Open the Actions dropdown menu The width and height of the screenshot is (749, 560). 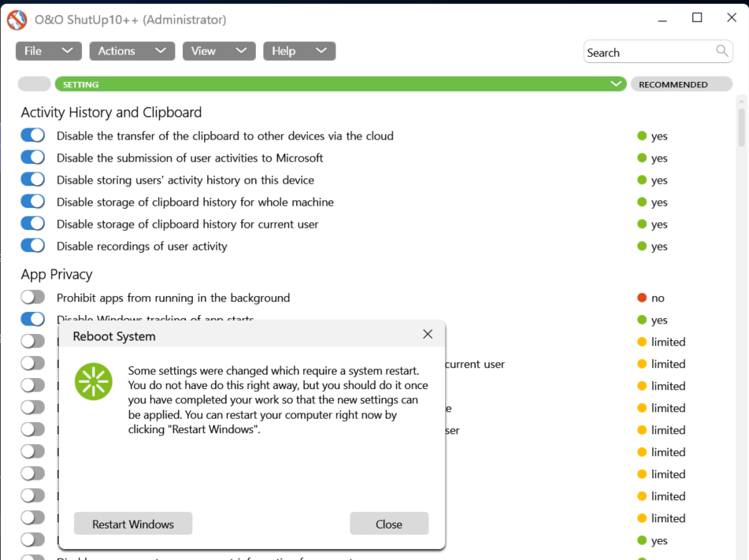click(x=132, y=50)
